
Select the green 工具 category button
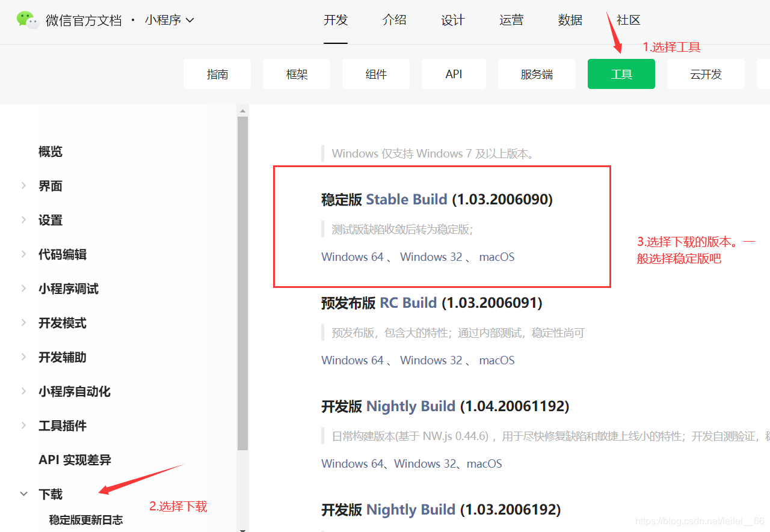[x=621, y=74]
